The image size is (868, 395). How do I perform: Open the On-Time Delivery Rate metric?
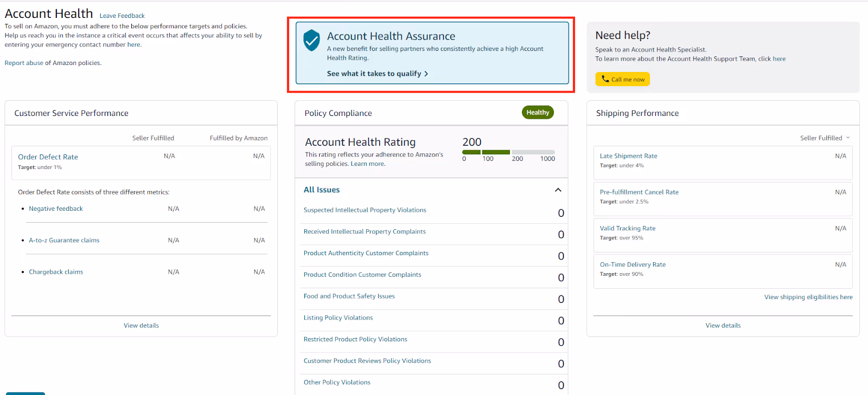click(x=633, y=265)
